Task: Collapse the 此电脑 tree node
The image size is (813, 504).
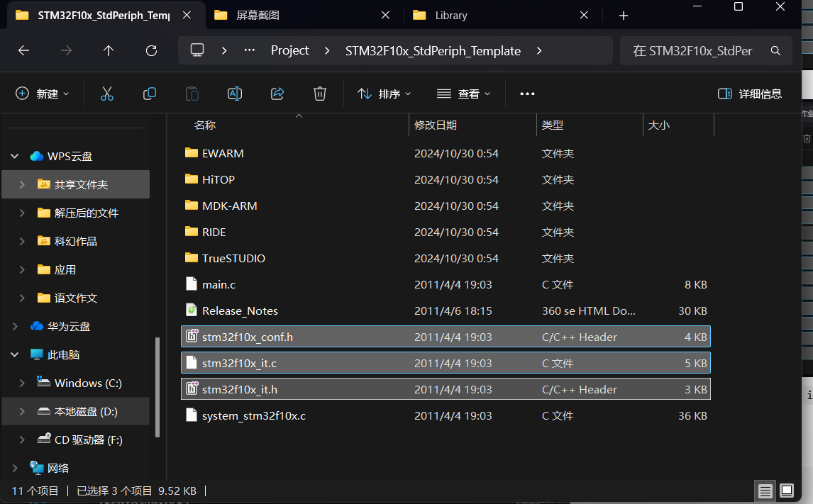Action: pyautogui.click(x=14, y=355)
